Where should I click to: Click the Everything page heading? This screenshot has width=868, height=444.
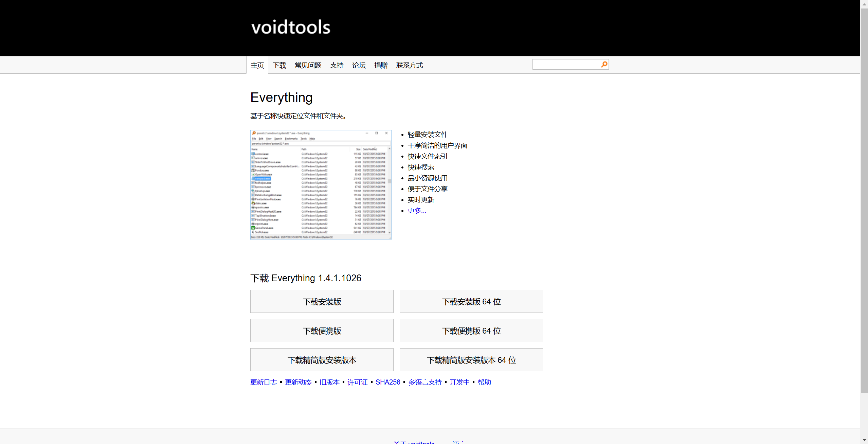(281, 97)
